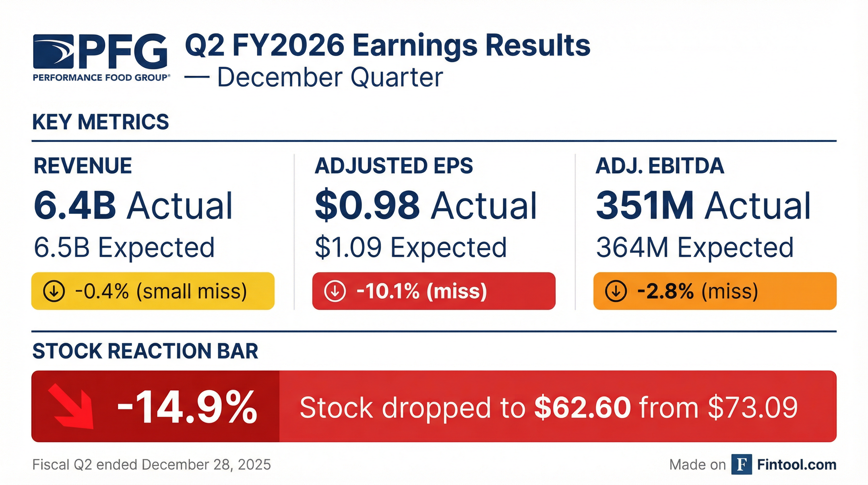Click the PFG swoosh logo icon
This screenshot has height=485, width=868.
53,51
